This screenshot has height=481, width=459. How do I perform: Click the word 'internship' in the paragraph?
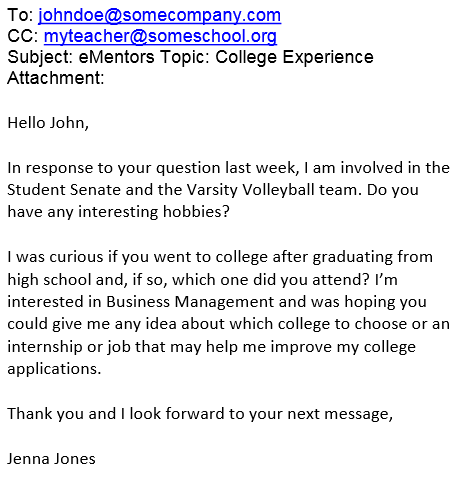(x=45, y=347)
